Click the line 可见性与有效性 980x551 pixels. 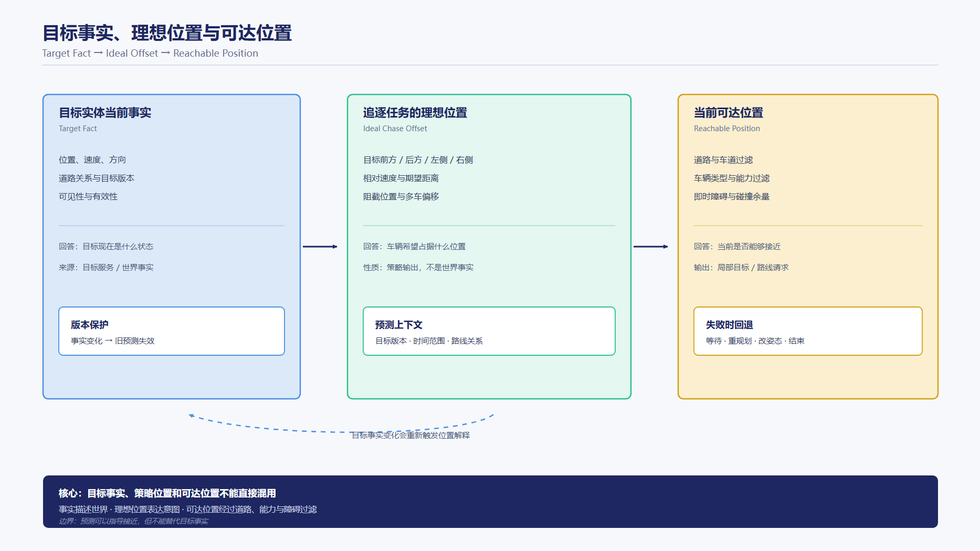(x=88, y=196)
